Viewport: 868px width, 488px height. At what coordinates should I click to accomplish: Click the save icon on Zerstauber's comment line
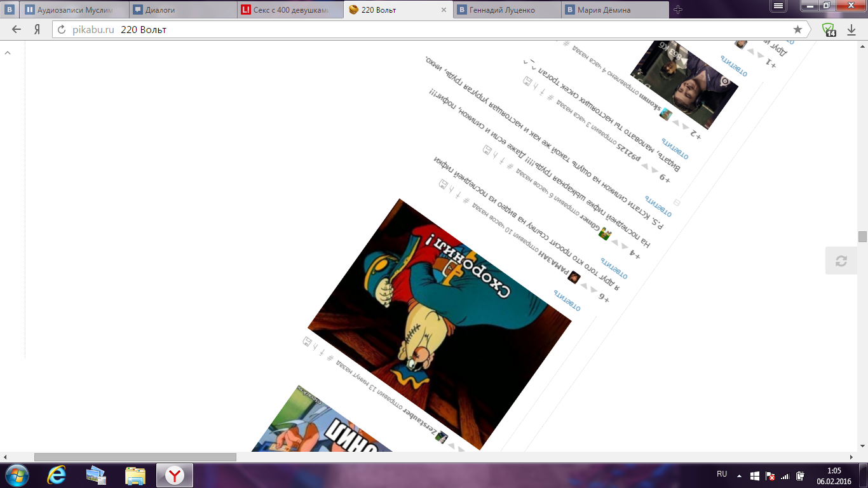click(308, 342)
